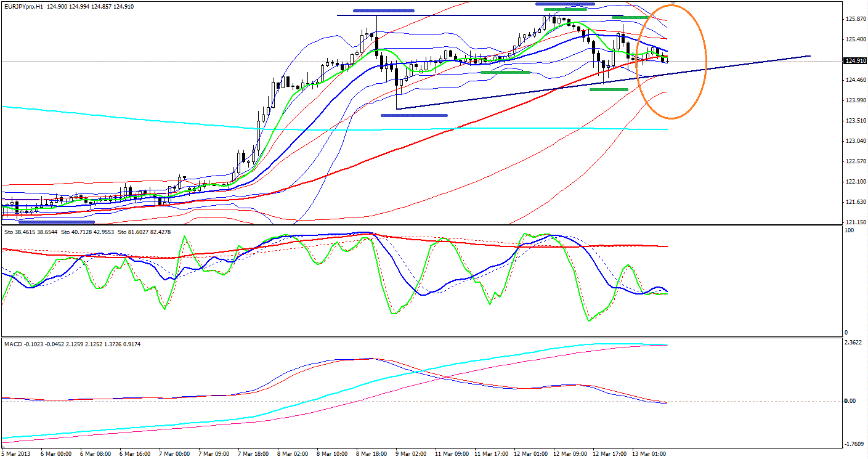Screen dimensions: 868x459
Task: Click the MACD 0.00 level label
Action: (x=850, y=401)
